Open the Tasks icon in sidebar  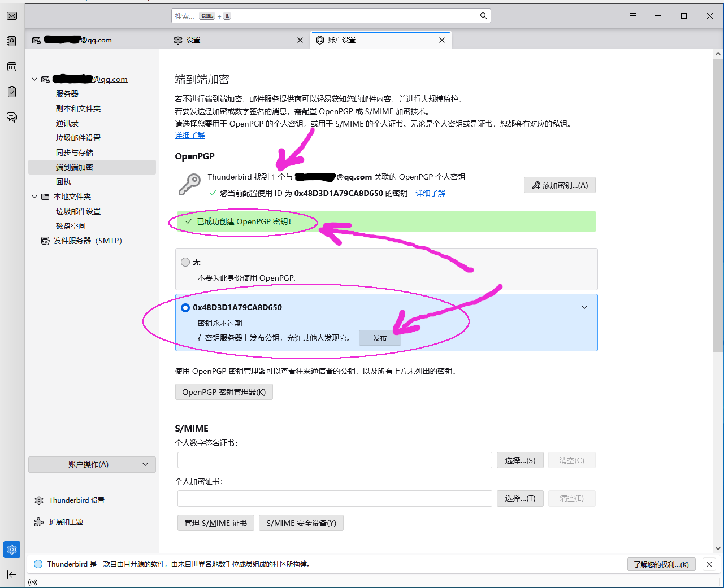(12, 92)
